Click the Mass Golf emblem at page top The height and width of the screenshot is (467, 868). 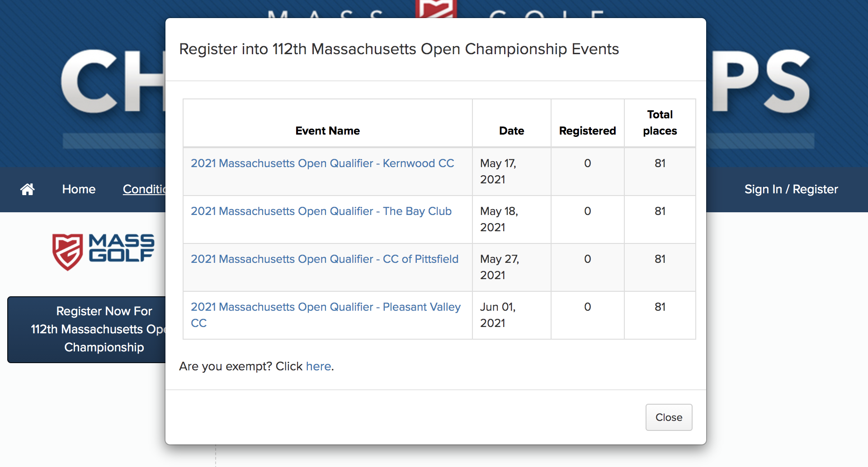tap(436, 9)
